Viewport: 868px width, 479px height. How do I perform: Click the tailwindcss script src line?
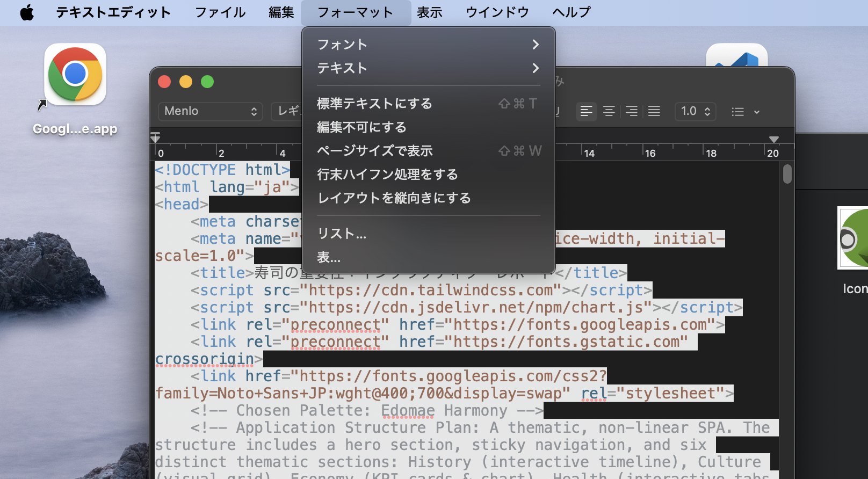[421, 290]
